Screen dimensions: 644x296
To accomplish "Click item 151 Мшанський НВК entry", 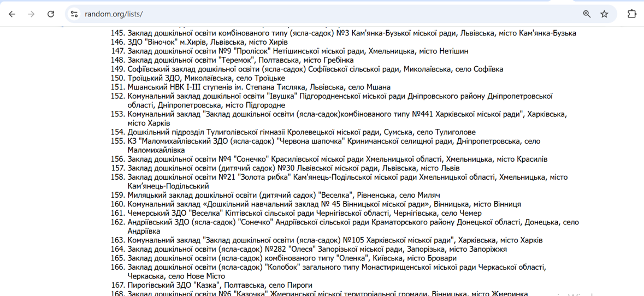I will (x=259, y=87).
